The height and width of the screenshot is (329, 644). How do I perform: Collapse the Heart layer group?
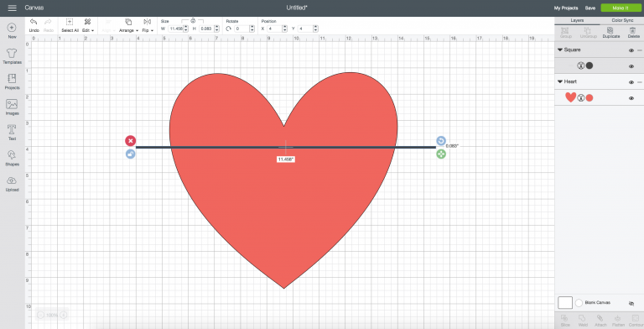[560, 82]
